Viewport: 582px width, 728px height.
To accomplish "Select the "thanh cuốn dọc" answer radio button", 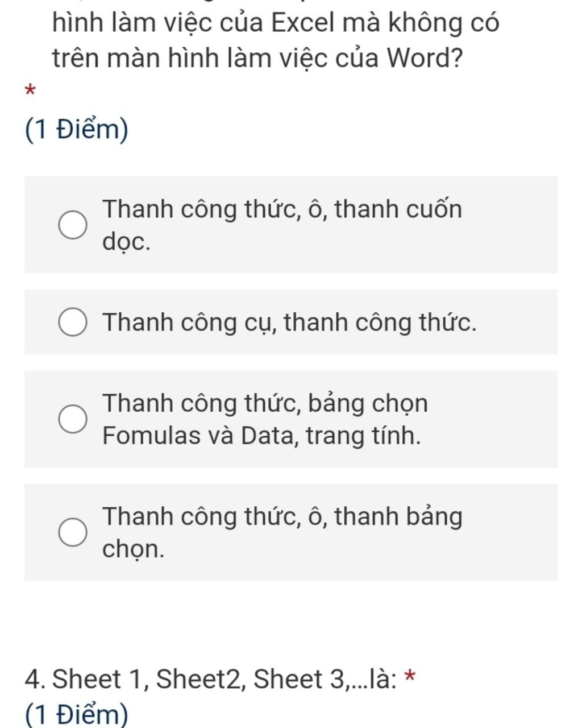I will click(73, 225).
